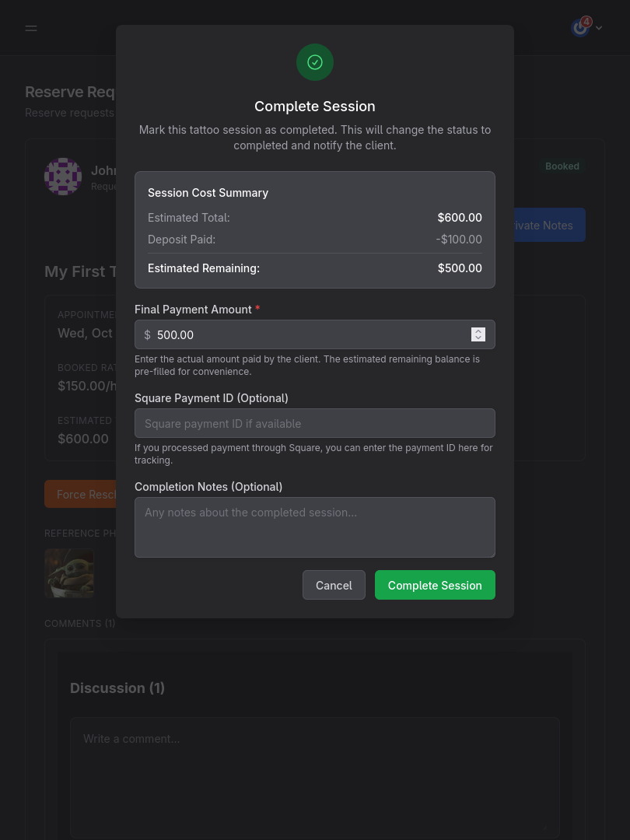Click John's profile avatar image
Screen dimensions: 630x840
63,177
